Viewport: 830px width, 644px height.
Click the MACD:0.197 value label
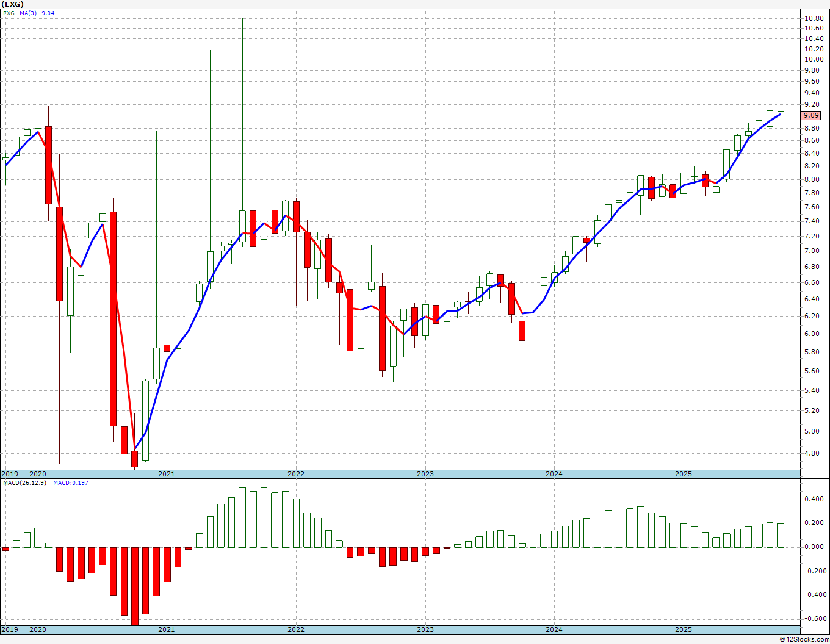point(70,483)
